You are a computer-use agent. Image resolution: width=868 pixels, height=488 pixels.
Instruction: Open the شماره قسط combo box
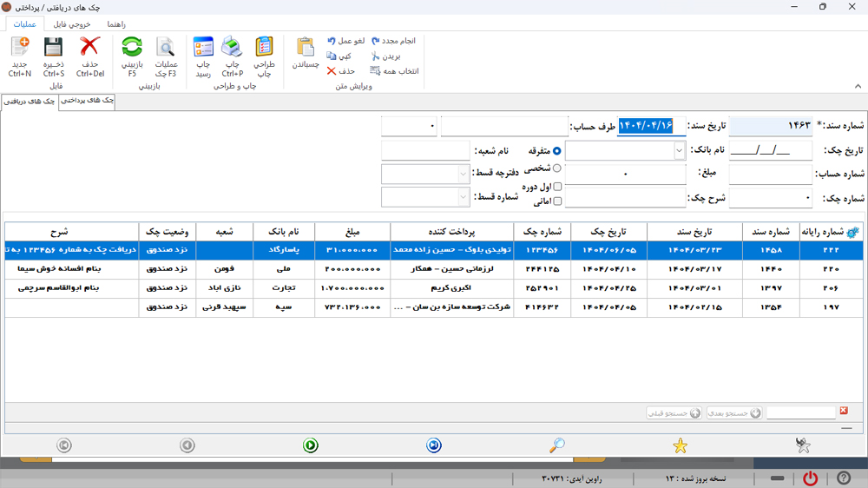pos(463,197)
